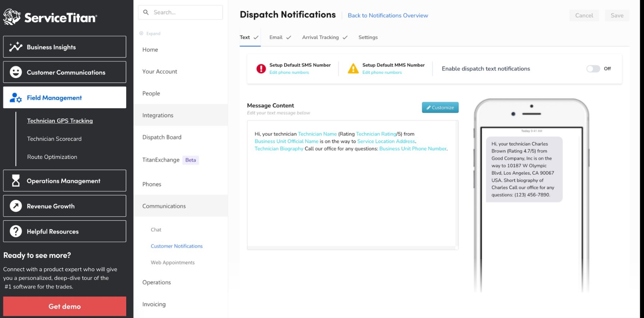Click the phone preview message bubble
The height and width of the screenshot is (318, 644).
[524, 170]
